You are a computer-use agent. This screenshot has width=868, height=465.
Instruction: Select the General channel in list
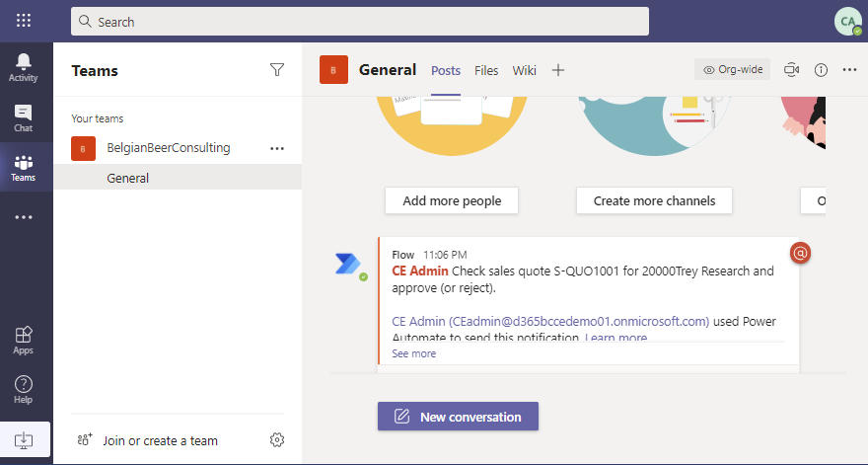(178, 178)
